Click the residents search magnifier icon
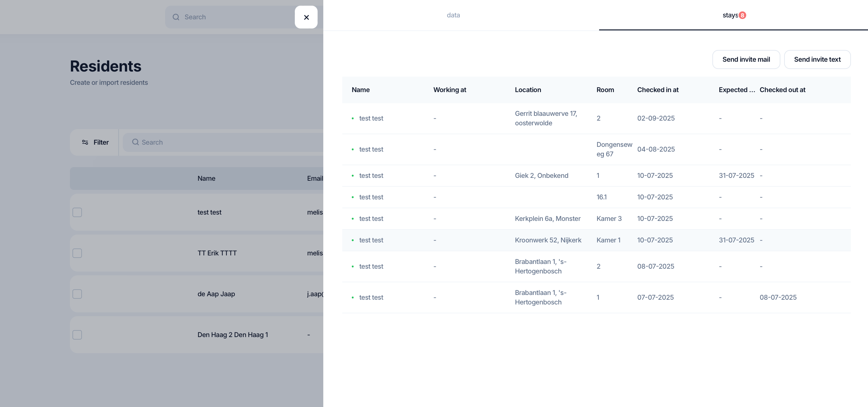The height and width of the screenshot is (407, 868). click(x=135, y=142)
